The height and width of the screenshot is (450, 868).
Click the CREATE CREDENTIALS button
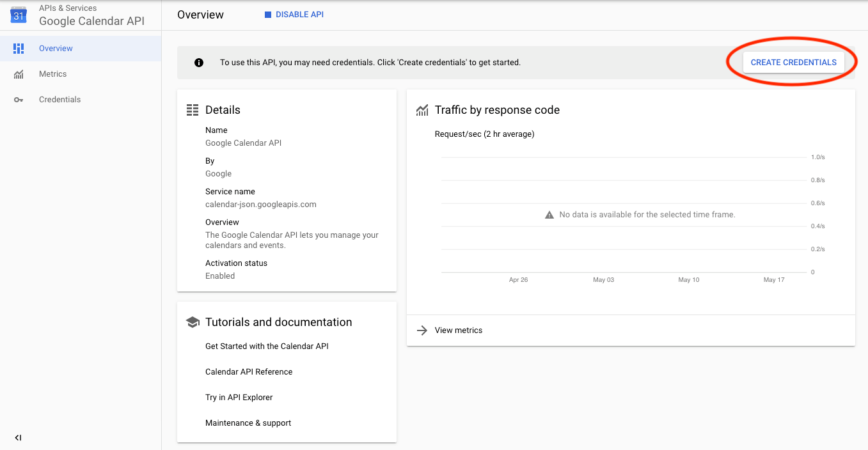(x=793, y=63)
